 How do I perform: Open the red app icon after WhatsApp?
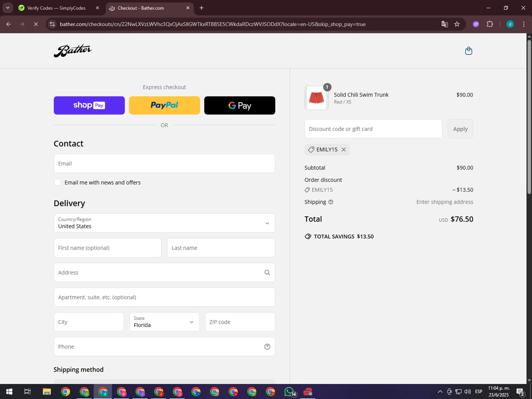308,392
